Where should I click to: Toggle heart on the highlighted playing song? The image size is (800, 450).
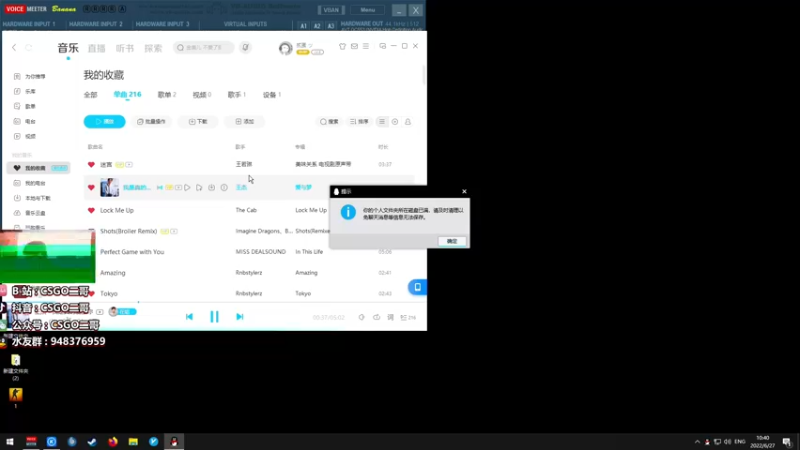point(91,187)
